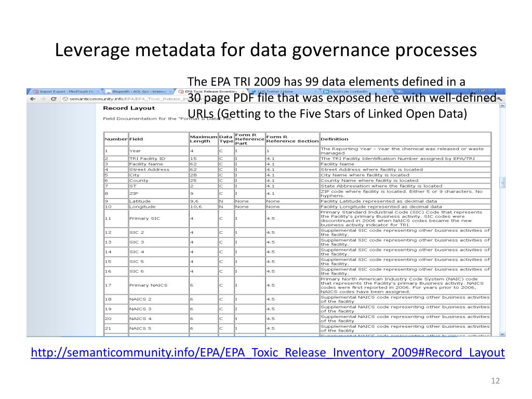The image size is (532, 399).
Task: Switch to the David Lyle LinkedIn tab
Action: click(356, 91)
